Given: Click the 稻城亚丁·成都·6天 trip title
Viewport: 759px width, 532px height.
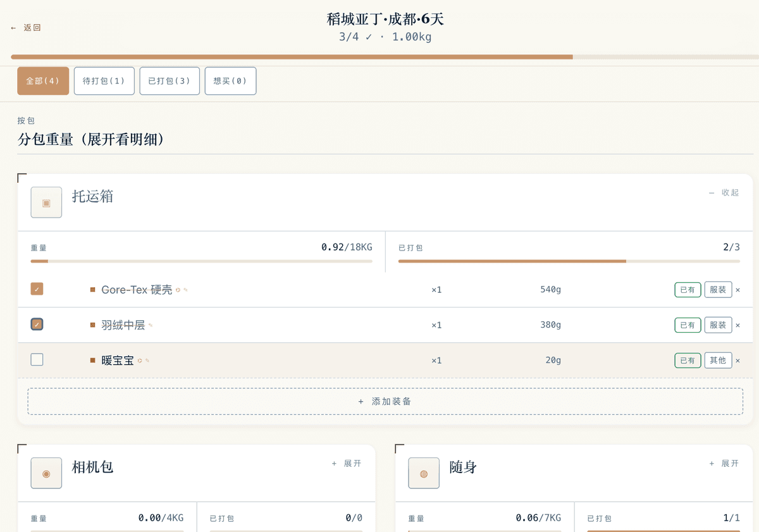Looking at the screenshot, I should [x=385, y=19].
